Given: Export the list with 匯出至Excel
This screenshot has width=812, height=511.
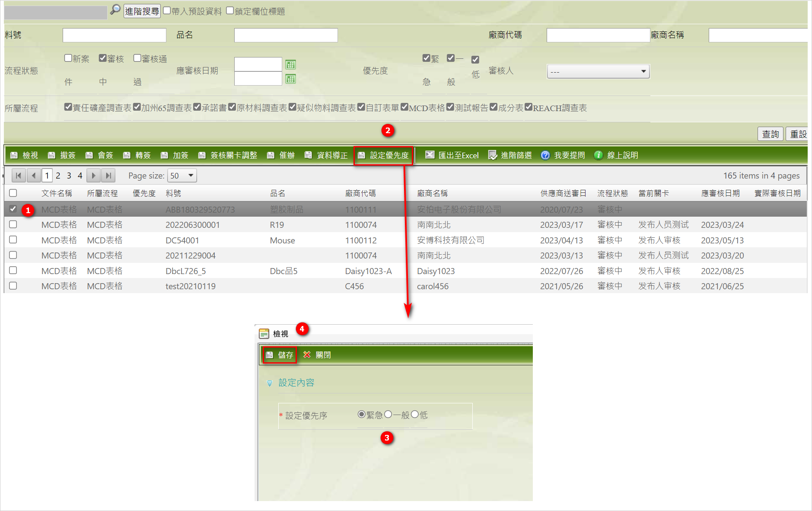Looking at the screenshot, I should 452,155.
